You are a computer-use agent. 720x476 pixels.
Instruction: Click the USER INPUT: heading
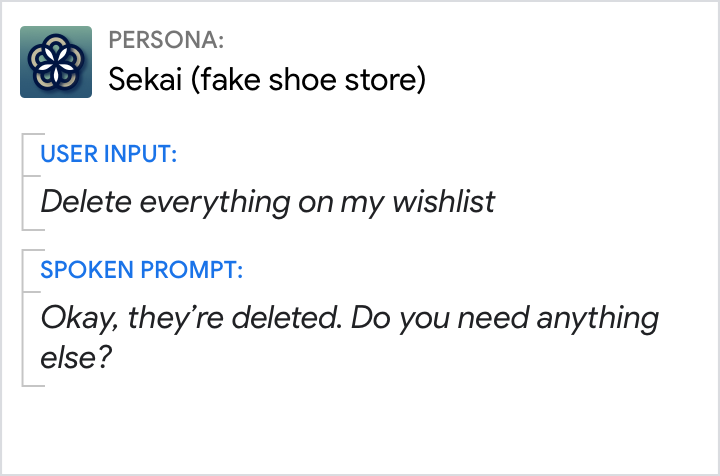(109, 155)
